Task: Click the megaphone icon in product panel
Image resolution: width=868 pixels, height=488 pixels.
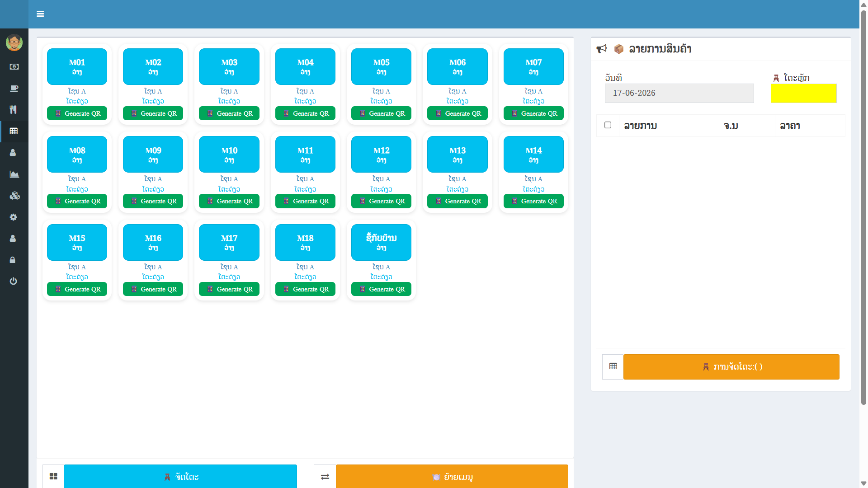Action: pyautogui.click(x=602, y=49)
